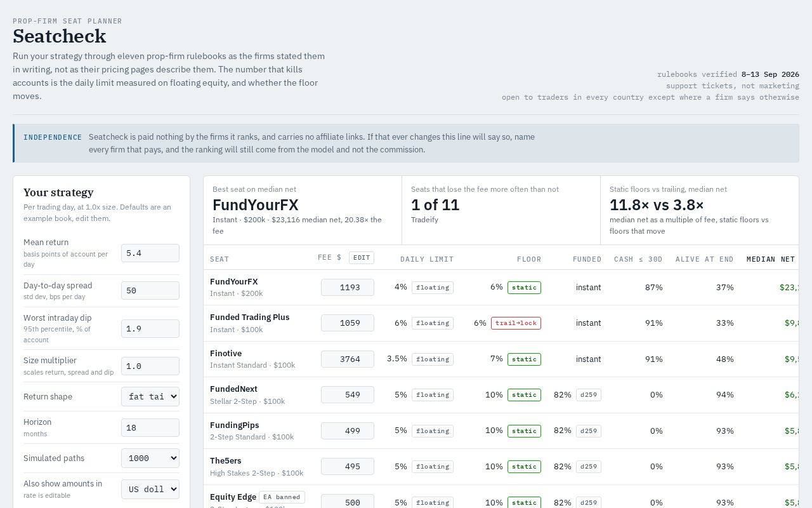Click the floating badge in FundYourFX row

click(x=433, y=287)
